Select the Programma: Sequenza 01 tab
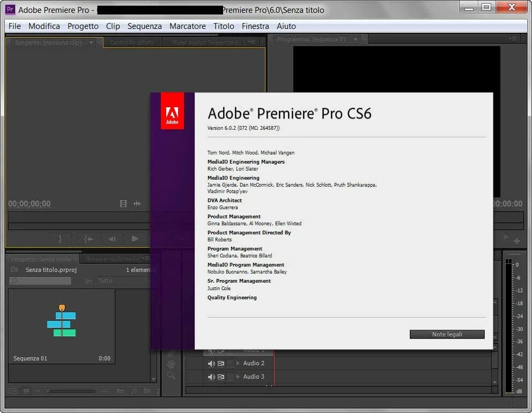Image resolution: width=532 pixels, height=413 pixels. click(311, 39)
